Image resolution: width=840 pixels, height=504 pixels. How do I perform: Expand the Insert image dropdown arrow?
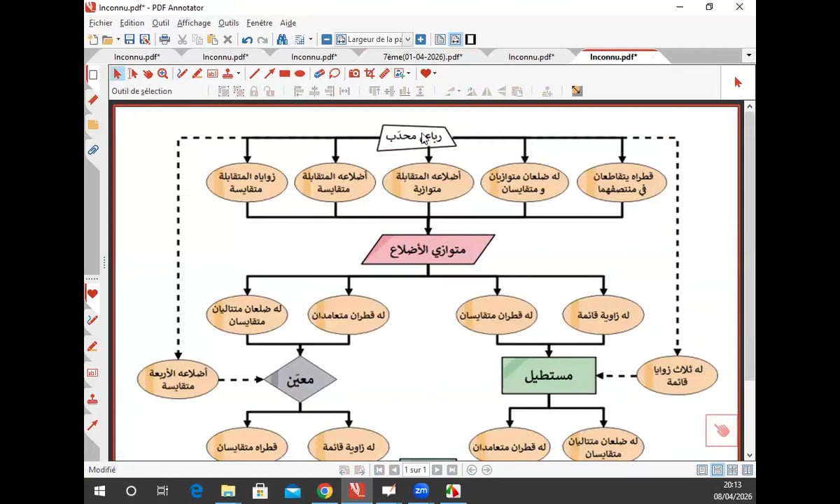(x=409, y=73)
